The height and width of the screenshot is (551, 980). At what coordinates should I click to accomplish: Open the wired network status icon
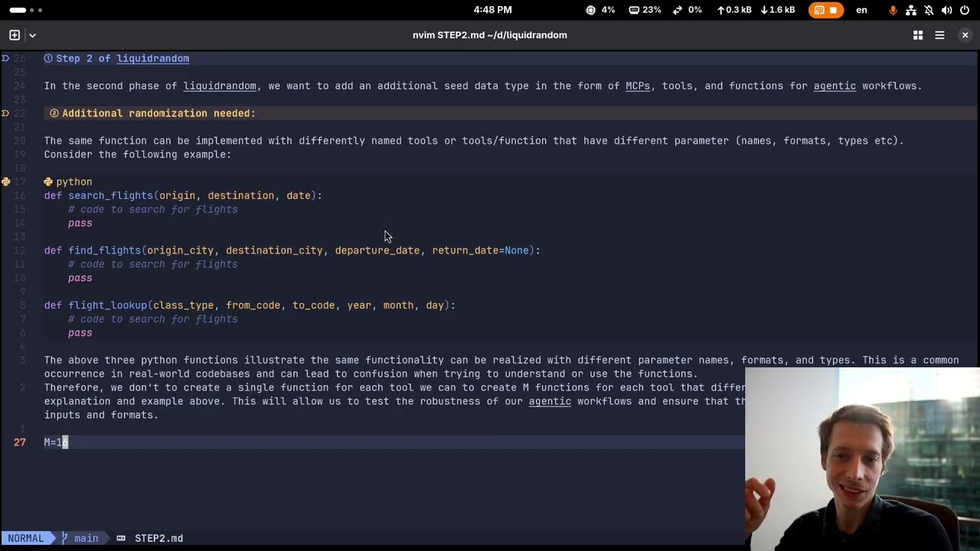pyautogui.click(x=911, y=10)
